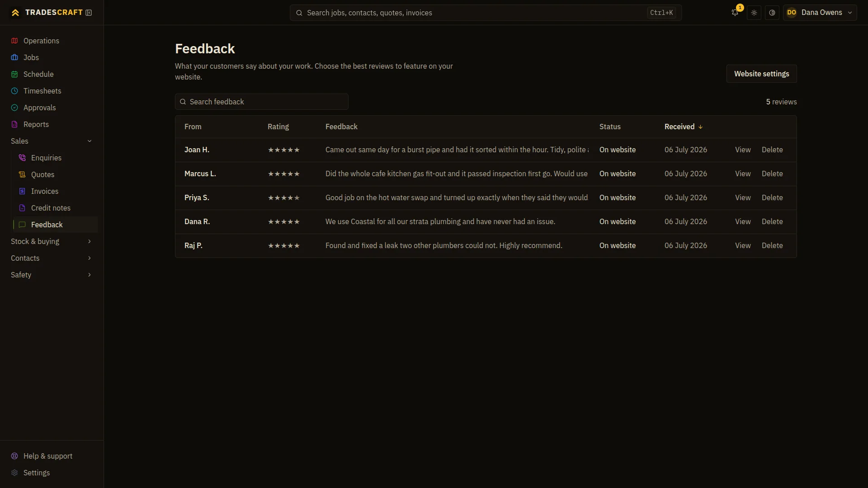Screen dimensions: 868x488
Task: Open Enquiries under Sales
Action: coord(56,158)
